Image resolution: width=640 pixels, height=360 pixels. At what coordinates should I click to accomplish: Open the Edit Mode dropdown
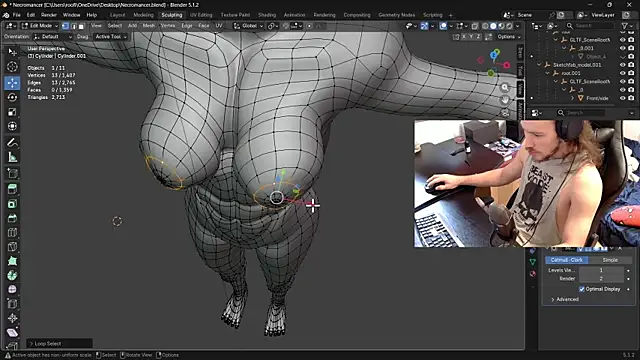coord(40,26)
